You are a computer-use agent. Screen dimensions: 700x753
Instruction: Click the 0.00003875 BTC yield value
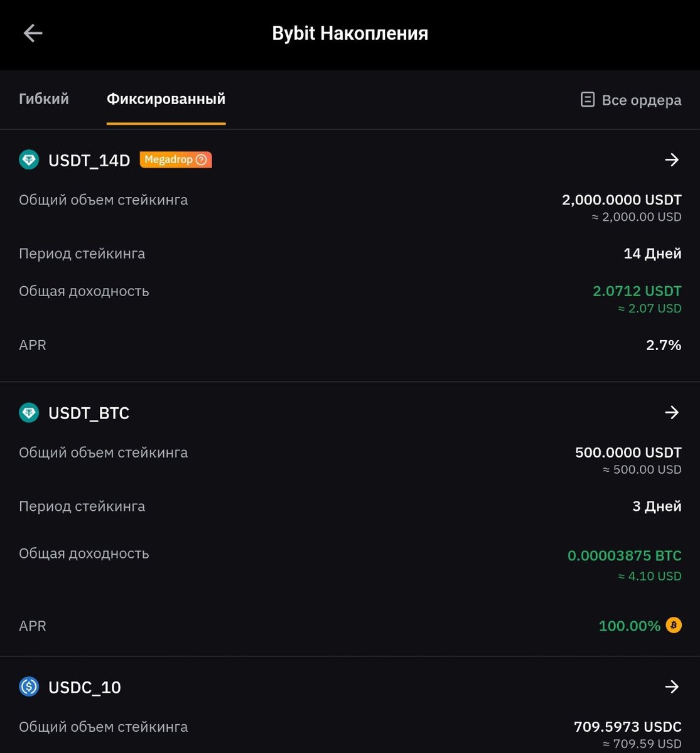pos(624,556)
